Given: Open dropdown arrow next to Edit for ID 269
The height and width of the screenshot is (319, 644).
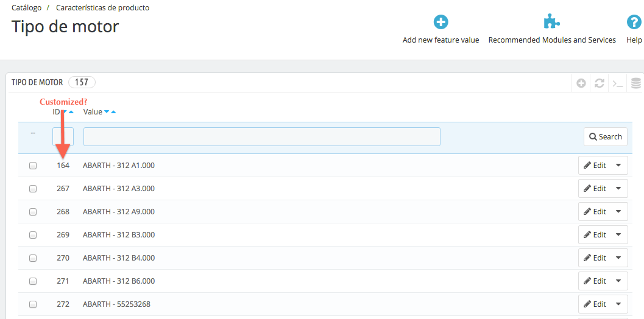Looking at the screenshot, I should pyautogui.click(x=618, y=235).
